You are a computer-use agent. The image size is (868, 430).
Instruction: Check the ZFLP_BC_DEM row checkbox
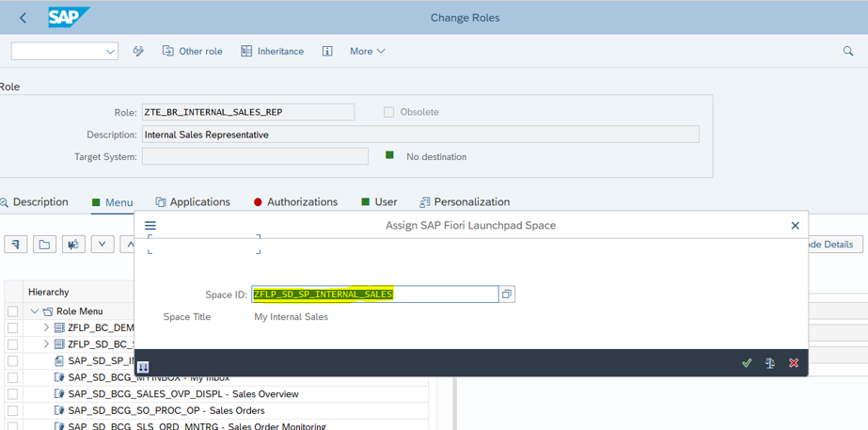tap(13, 328)
